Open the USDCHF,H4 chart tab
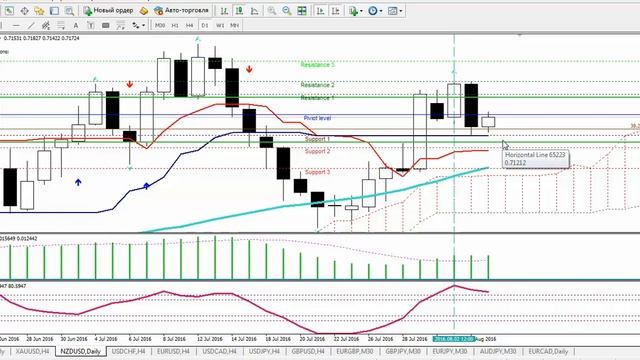The image size is (640, 360). click(x=129, y=351)
